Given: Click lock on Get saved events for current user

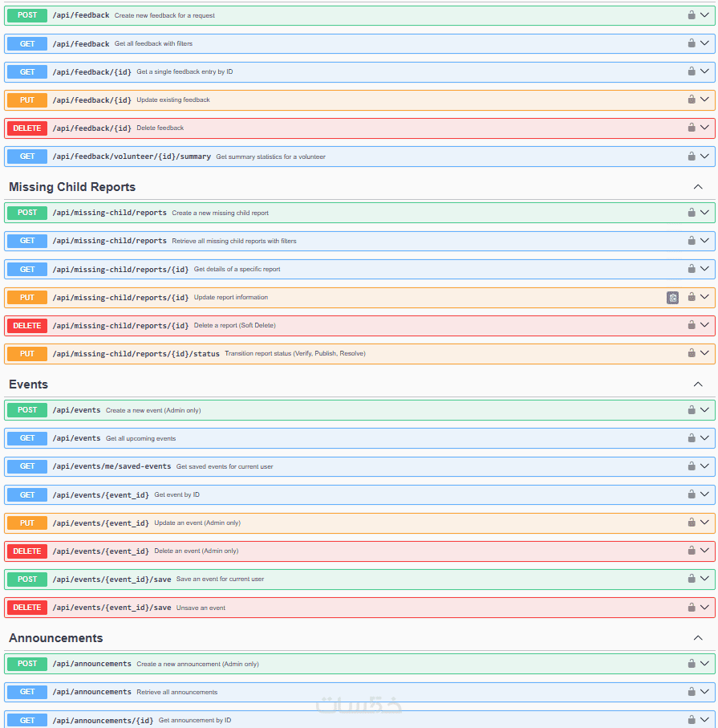Looking at the screenshot, I should click(691, 466).
